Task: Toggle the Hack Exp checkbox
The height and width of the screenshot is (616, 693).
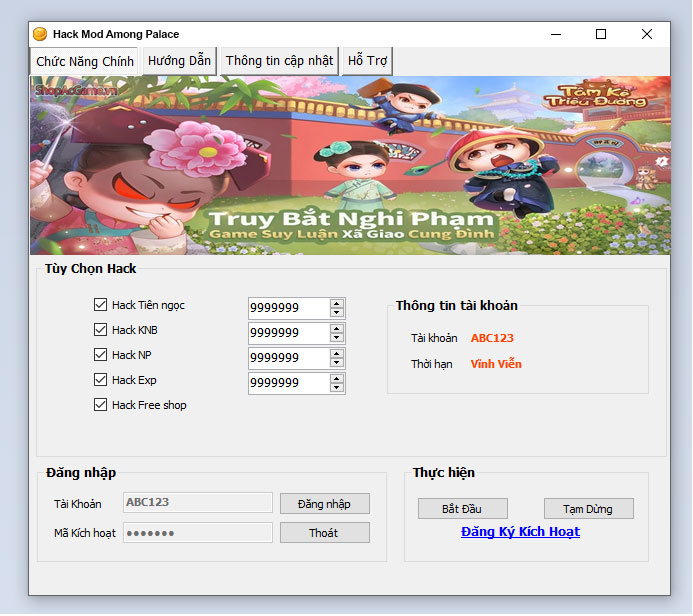Action: (x=100, y=380)
